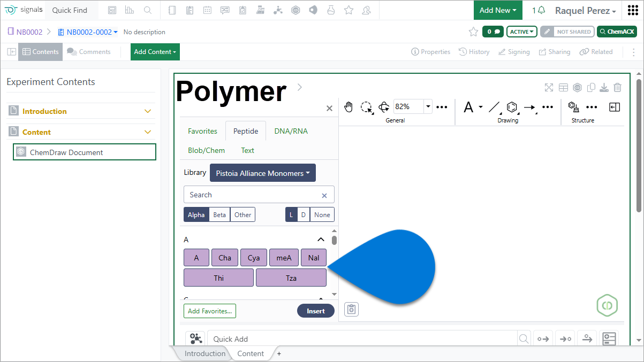This screenshot has width=644, height=362.
Task: Select the text A tool
Action: [469, 107]
